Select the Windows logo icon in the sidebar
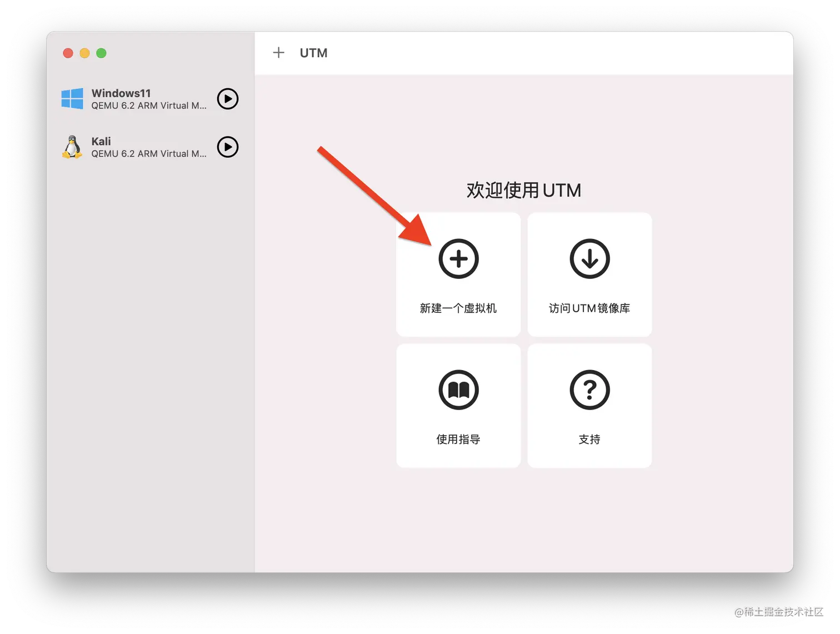Viewport: 840px width, 634px height. coord(72,99)
